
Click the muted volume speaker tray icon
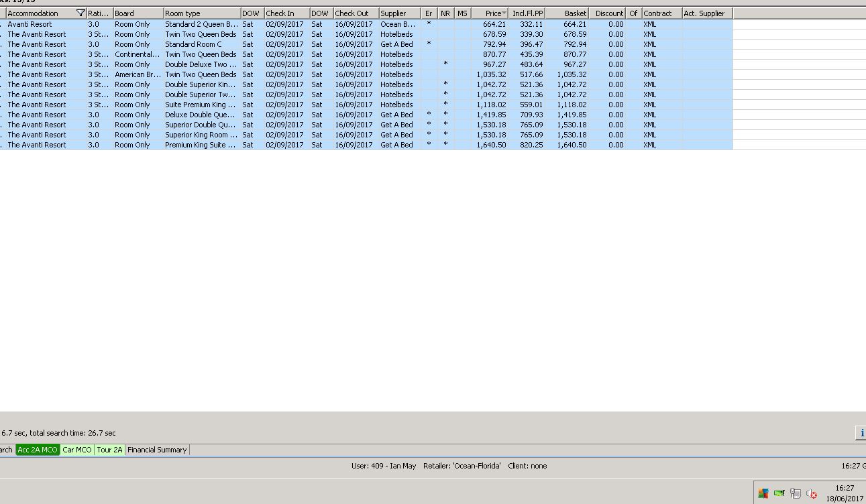[x=811, y=494]
